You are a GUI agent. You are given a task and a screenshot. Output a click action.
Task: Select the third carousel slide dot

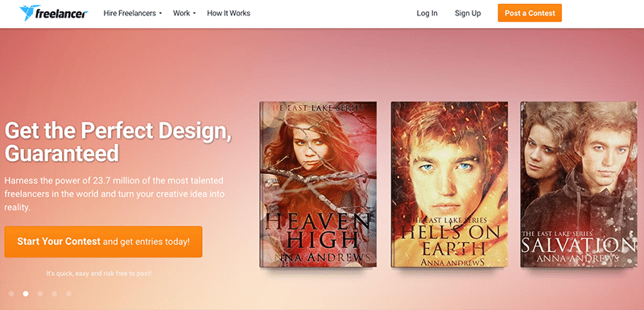click(40, 294)
